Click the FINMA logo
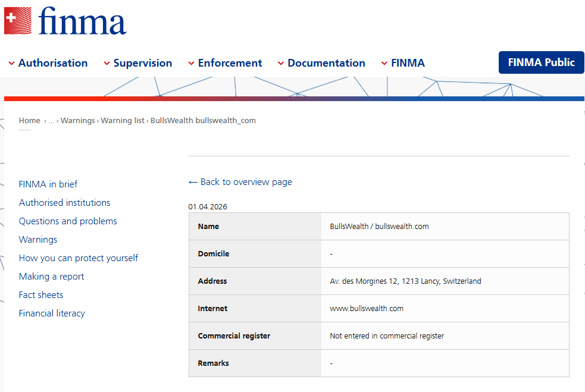 click(x=65, y=21)
